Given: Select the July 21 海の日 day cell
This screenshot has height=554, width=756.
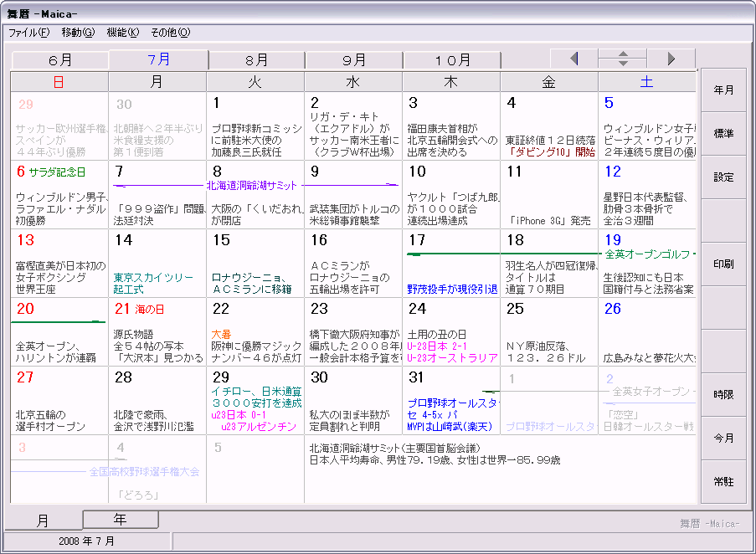Looking at the screenshot, I should pyautogui.click(x=157, y=331).
